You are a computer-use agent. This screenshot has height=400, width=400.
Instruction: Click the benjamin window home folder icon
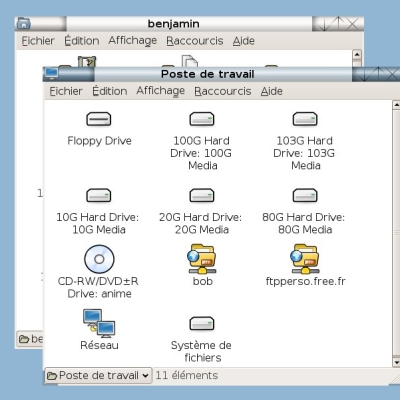(23, 24)
